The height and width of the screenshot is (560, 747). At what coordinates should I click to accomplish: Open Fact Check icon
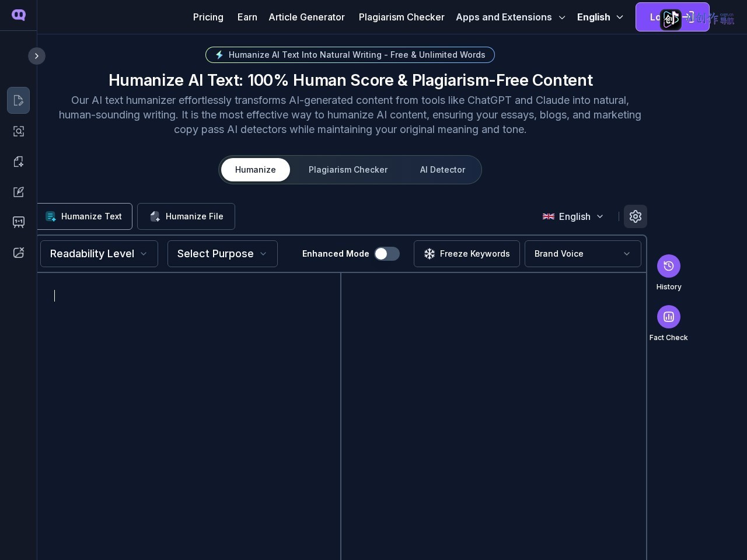[x=669, y=317]
